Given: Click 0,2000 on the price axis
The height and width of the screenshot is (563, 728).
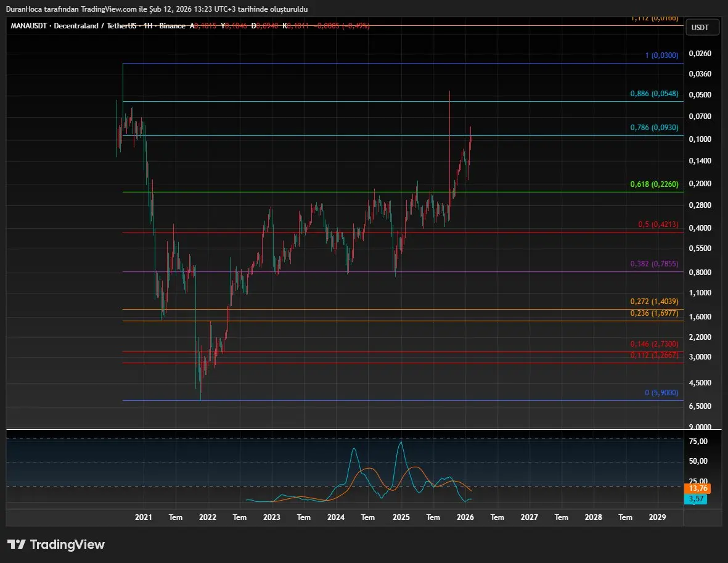Looking at the screenshot, I should (x=700, y=184).
